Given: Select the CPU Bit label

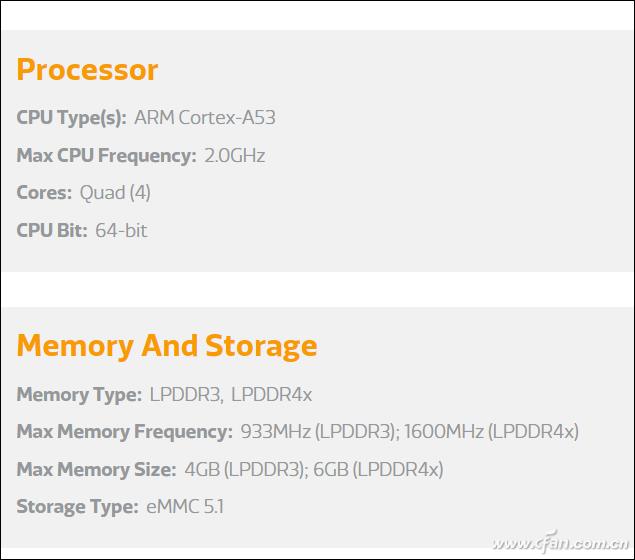Looking at the screenshot, I should (x=52, y=230).
